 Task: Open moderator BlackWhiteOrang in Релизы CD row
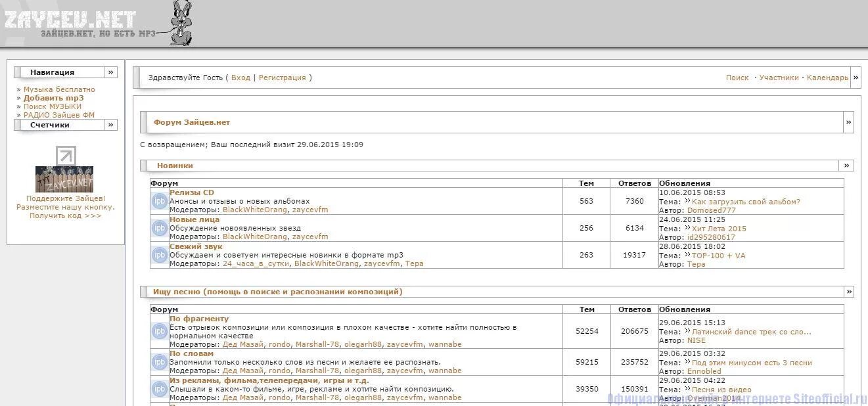click(255, 210)
